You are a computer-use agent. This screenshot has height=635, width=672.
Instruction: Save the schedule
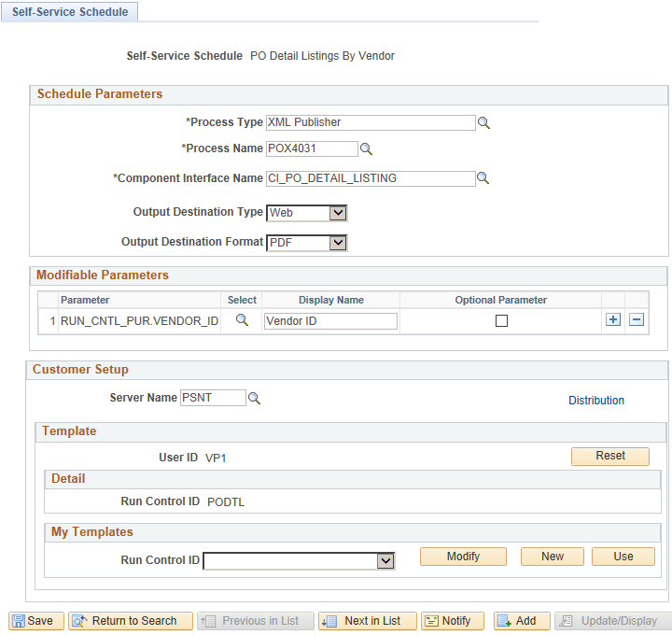tap(36, 620)
